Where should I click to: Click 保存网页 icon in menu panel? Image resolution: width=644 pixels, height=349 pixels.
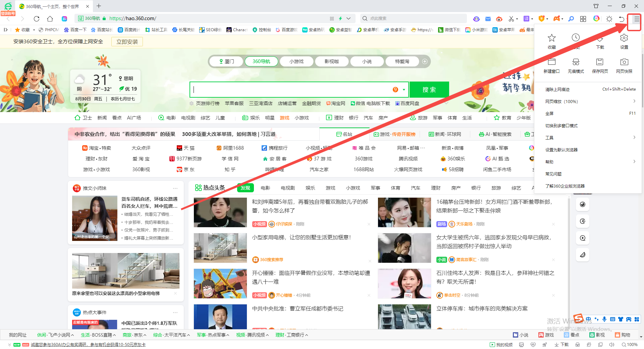coord(600,65)
